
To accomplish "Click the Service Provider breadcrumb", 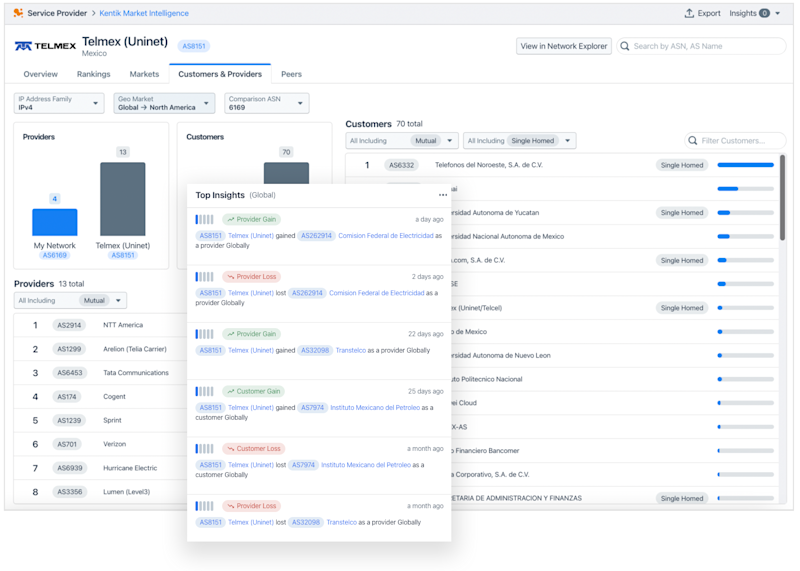I will 57,13.
